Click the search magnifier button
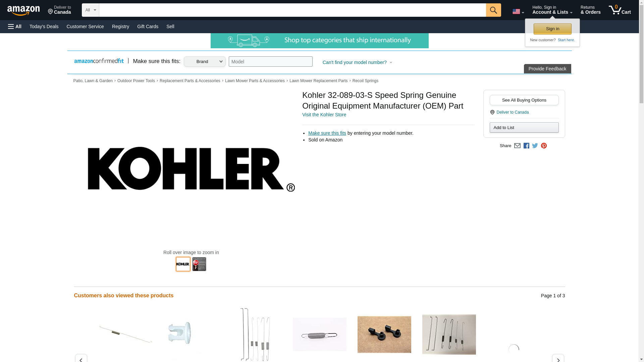The width and height of the screenshot is (644, 362). point(493,10)
